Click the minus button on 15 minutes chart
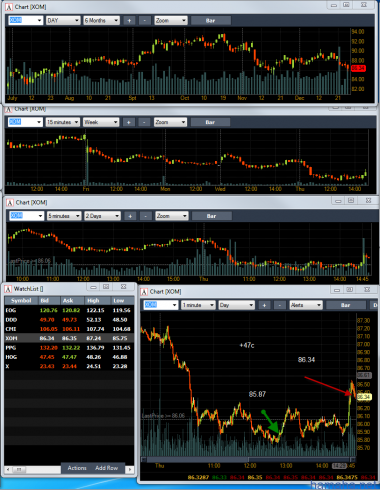Image resolution: width=380 pixels, height=490 pixels. (x=144, y=122)
